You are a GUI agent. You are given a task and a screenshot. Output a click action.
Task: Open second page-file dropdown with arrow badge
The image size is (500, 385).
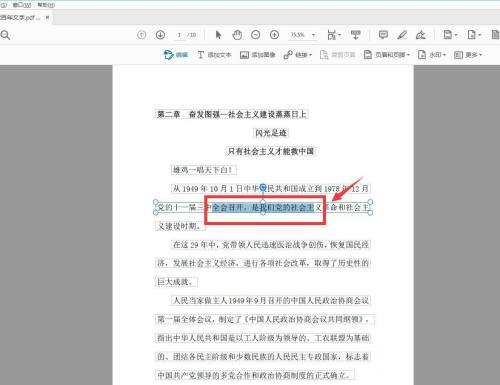click(474, 35)
